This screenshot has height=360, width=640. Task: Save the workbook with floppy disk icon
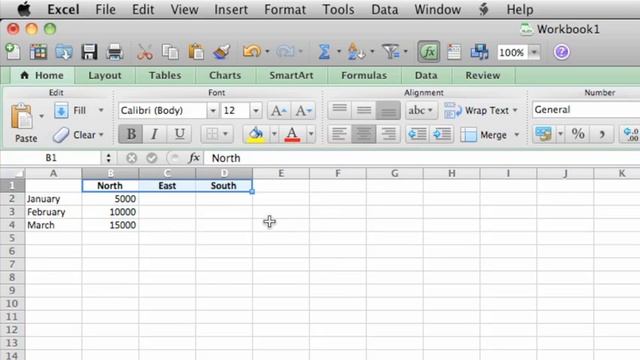(x=89, y=52)
